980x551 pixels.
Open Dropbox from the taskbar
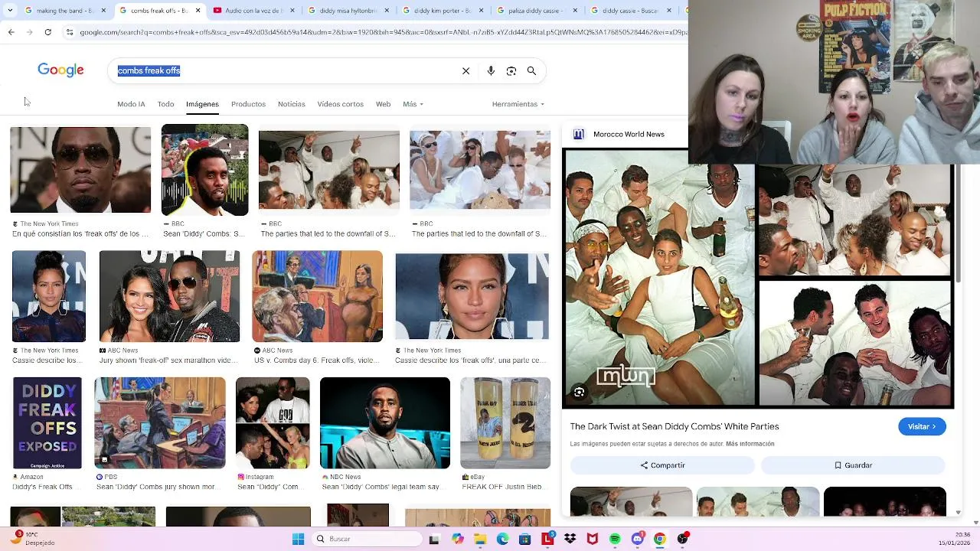pos(570,539)
